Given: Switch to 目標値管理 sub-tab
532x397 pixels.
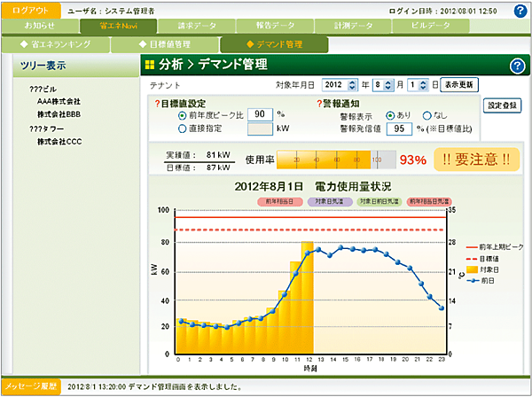Looking at the screenshot, I should (x=165, y=44).
